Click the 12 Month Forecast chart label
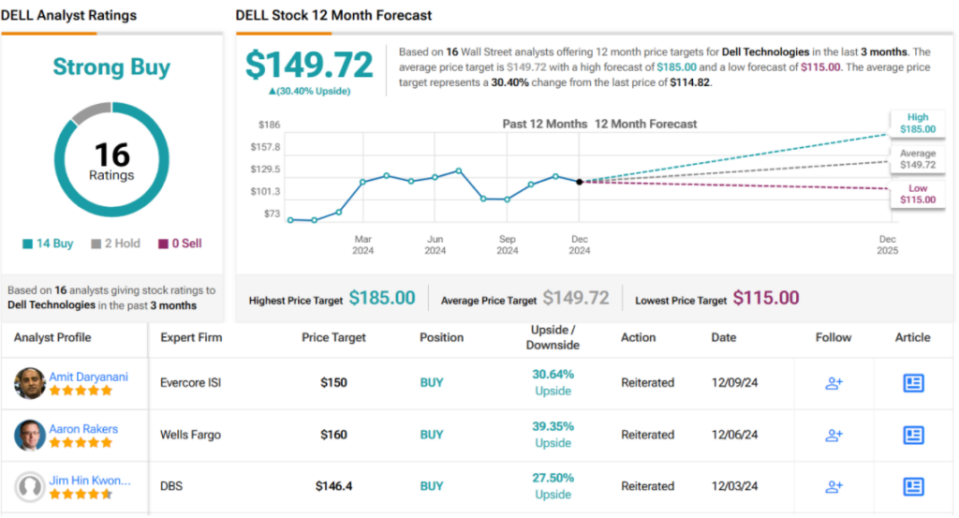Screen dimensions: 959x518 pos(646,124)
